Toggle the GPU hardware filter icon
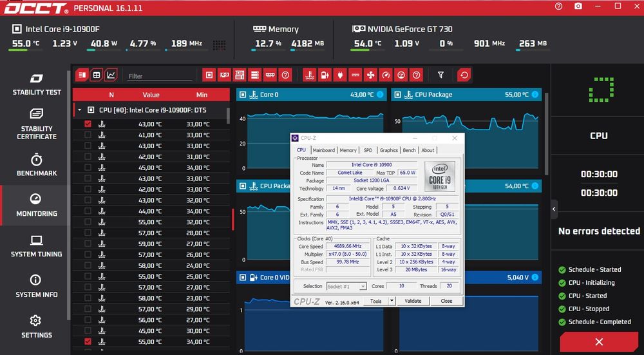Viewport: 644px width, 355px height. (224, 75)
